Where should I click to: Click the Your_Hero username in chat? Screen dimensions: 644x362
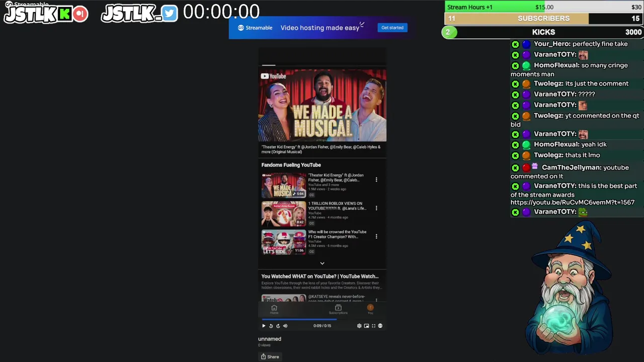(x=552, y=44)
